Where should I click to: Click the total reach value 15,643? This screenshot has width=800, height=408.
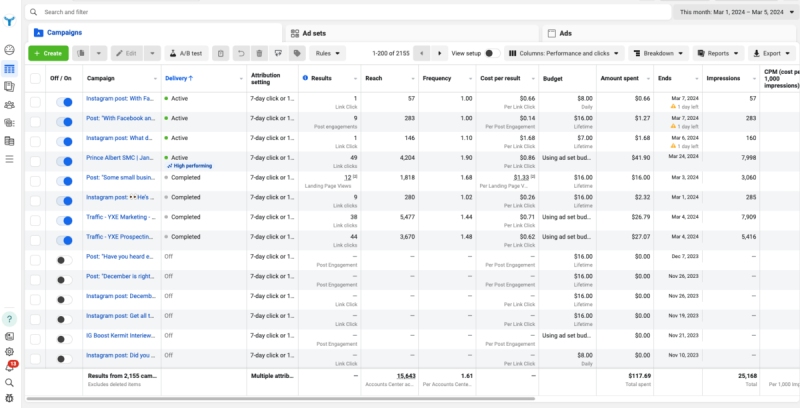coord(406,376)
